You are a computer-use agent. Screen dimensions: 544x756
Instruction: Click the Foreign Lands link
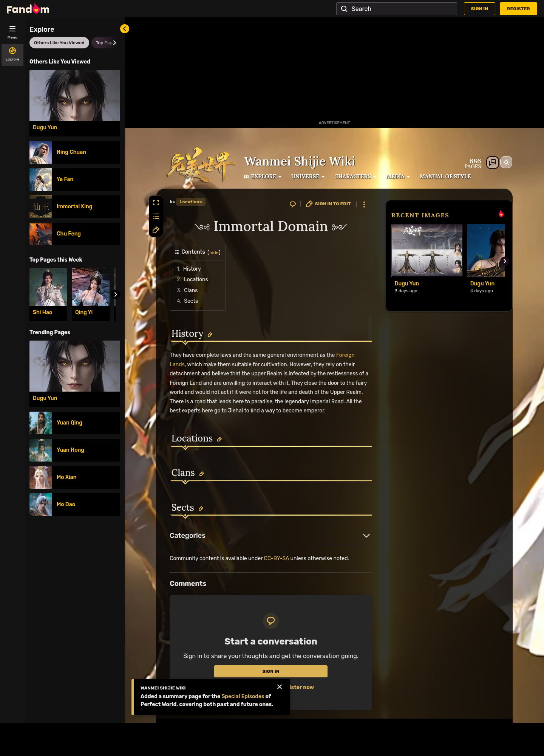click(345, 355)
